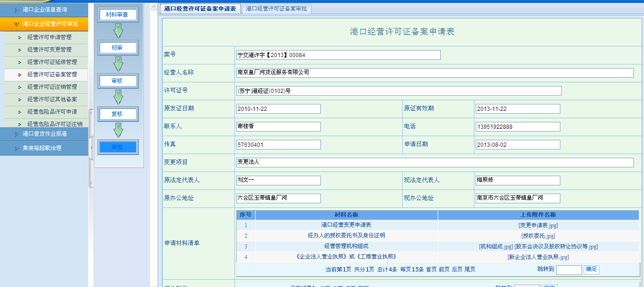Expand 集装箱超载治理 sidebar section

pos(44,148)
